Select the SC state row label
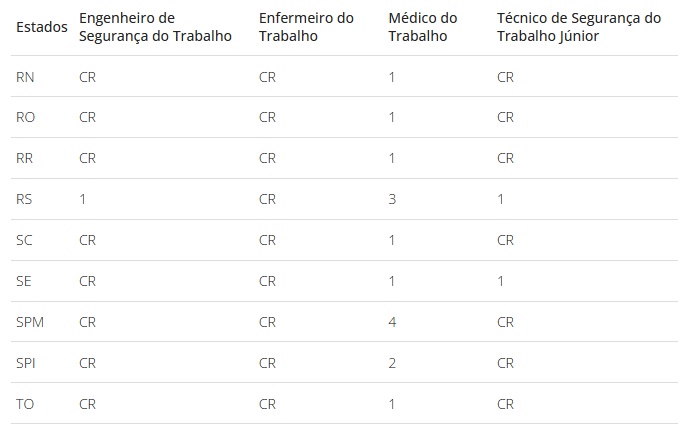This screenshot has height=428, width=680. pyautogui.click(x=24, y=240)
